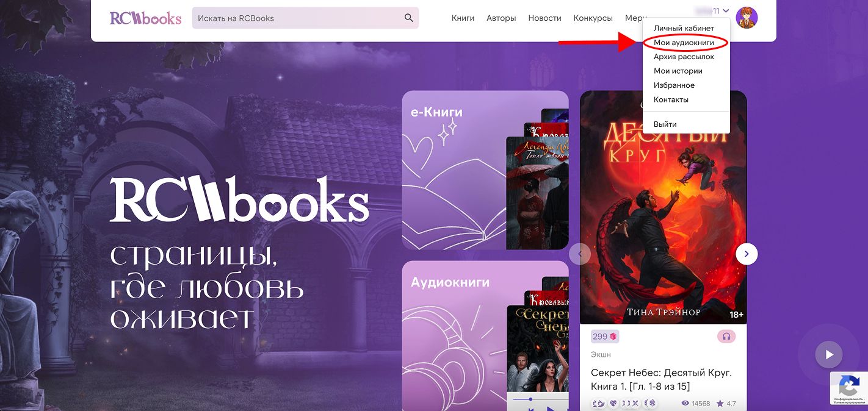868x411 pixels.
Task: Open the "Конкурсы" navigation link
Action: coord(593,18)
